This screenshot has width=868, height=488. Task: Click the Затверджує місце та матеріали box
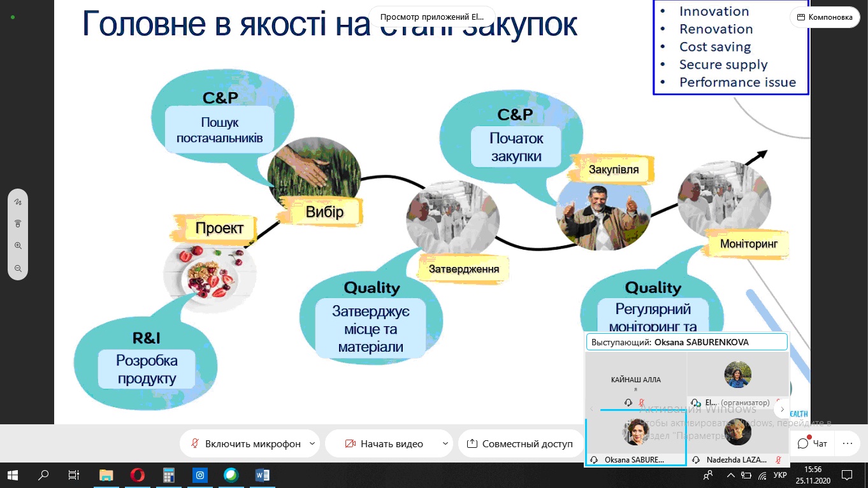tap(370, 329)
